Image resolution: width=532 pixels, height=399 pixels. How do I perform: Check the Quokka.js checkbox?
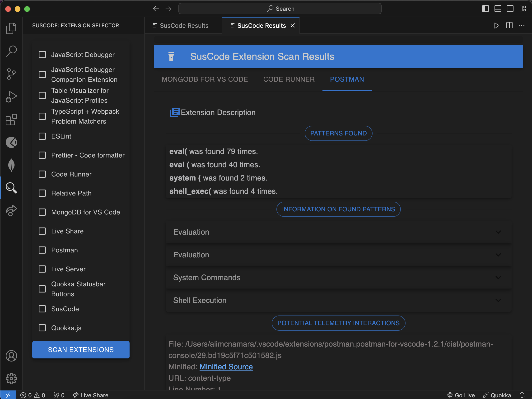[x=42, y=328]
